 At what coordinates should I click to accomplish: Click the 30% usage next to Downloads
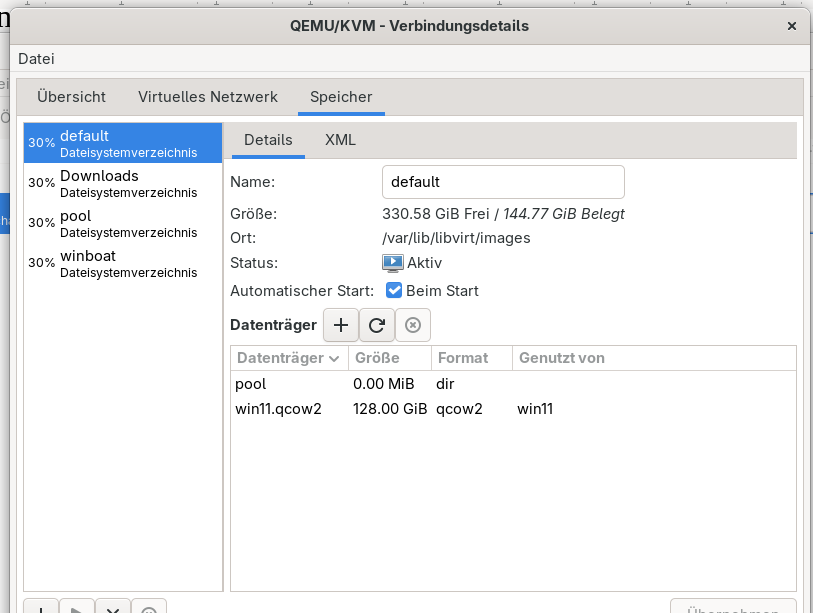pyautogui.click(x=41, y=183)
